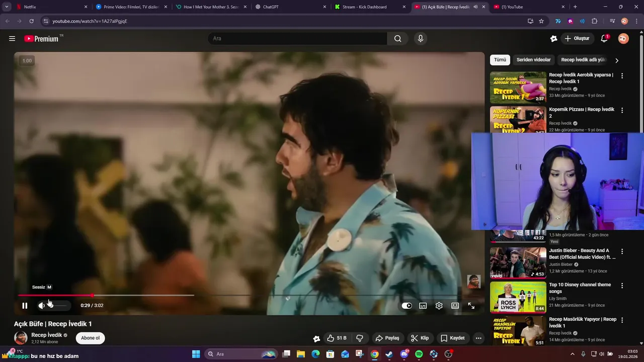
Task: Open options for Recep Masörlük Yapıyor video
Action: point(622,320)
